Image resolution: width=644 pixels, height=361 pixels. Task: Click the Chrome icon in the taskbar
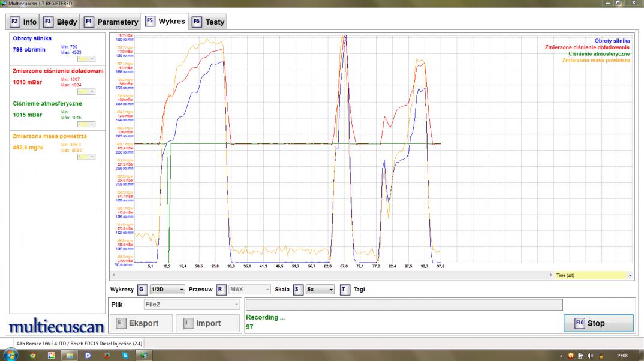32,355
